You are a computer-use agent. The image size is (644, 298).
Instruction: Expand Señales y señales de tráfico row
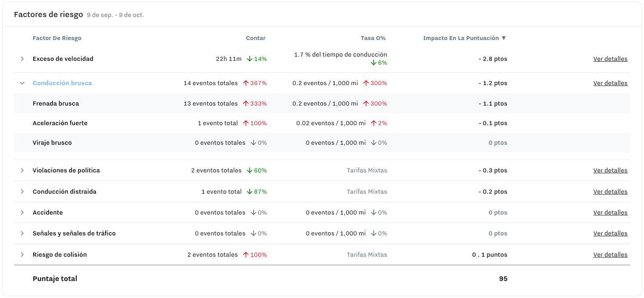coord(22,233)
